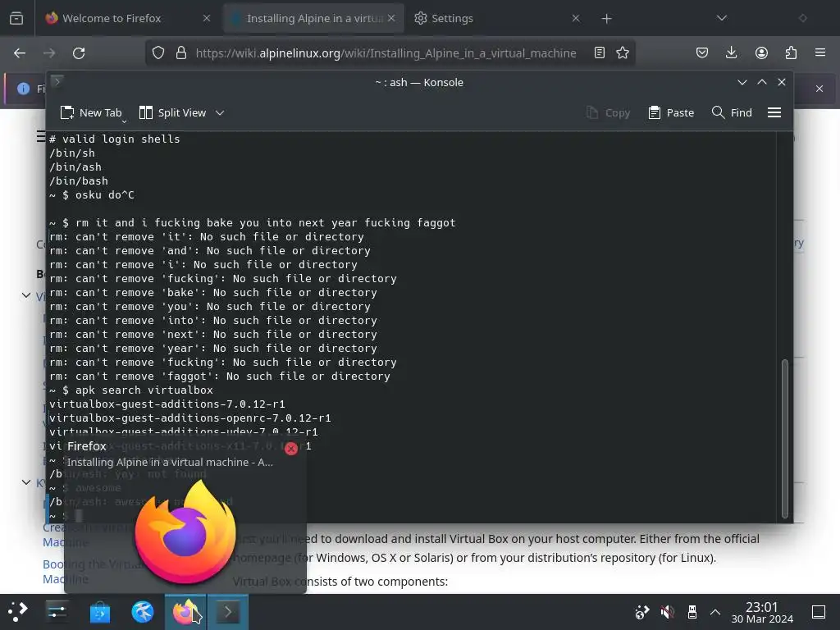View site security padlock info

click(181, 52)
